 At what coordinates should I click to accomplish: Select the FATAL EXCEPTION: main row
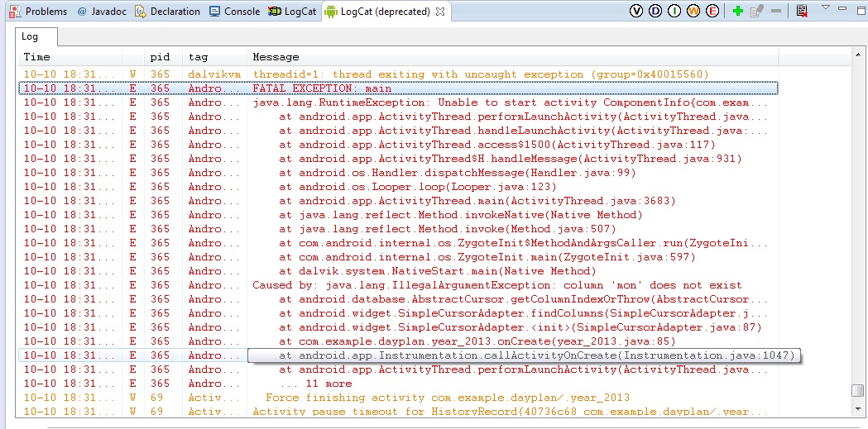point(399,88)
